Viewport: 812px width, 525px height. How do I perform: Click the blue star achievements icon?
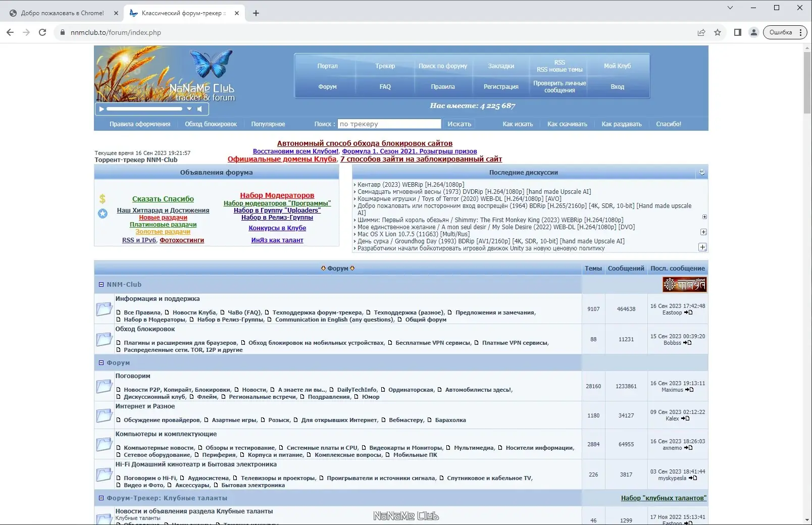coord(103,214)
